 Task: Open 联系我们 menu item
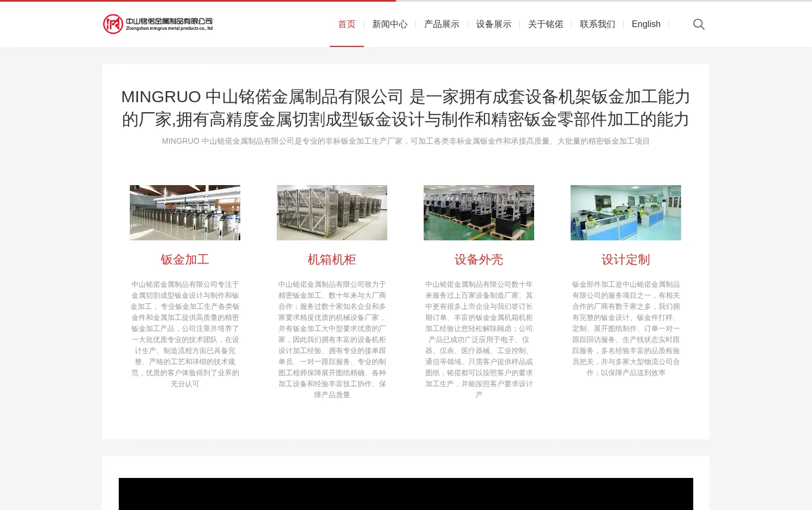598,24
